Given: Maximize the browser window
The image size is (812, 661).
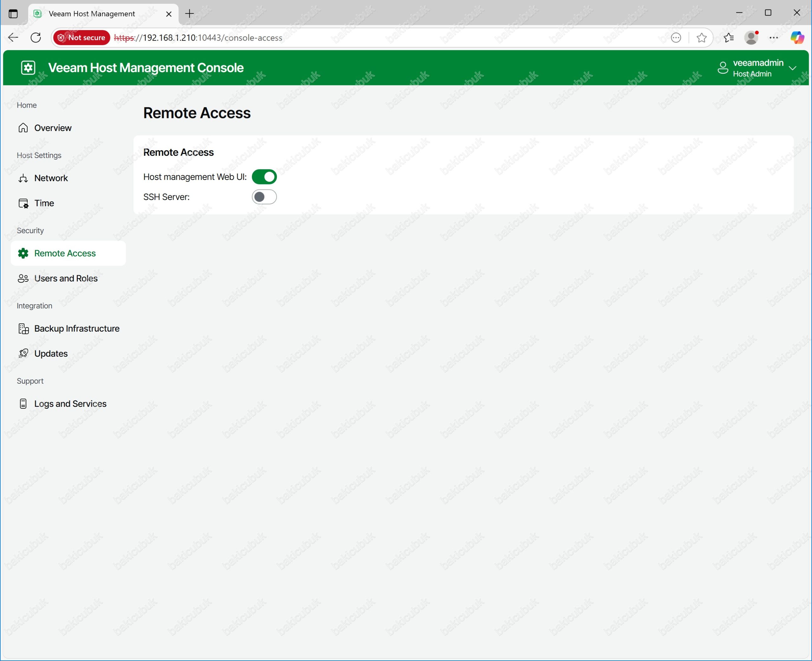Looking at the screenshot, I should pyautogui.click(x=768, y=13).
